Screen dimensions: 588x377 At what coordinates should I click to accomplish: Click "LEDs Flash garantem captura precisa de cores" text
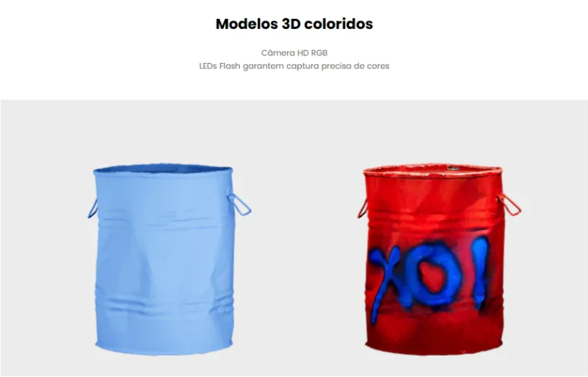click(x=294, y=66)
